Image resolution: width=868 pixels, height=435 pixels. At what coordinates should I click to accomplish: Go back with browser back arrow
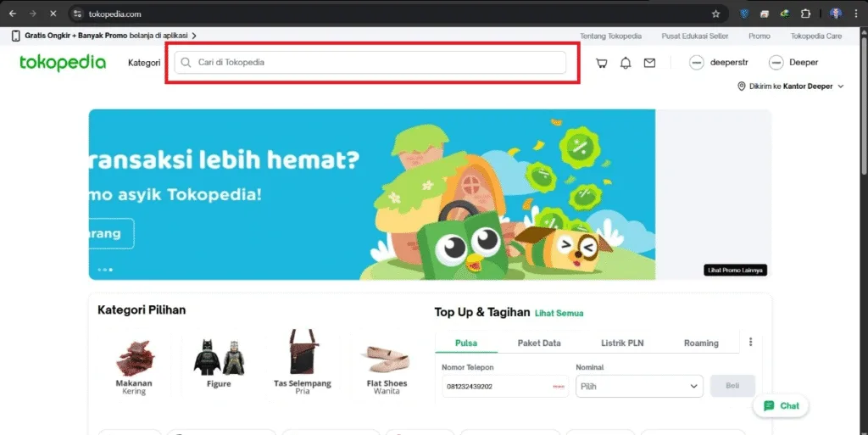12,14
